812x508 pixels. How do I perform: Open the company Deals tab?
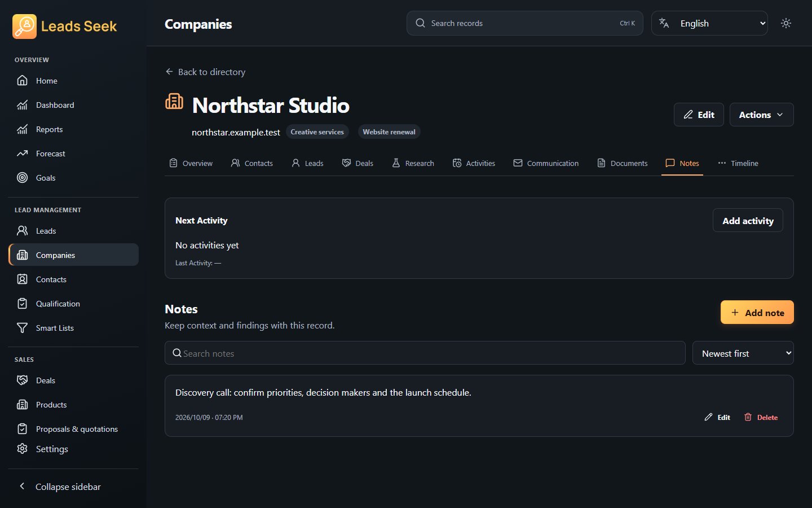(x=358, y=163)
